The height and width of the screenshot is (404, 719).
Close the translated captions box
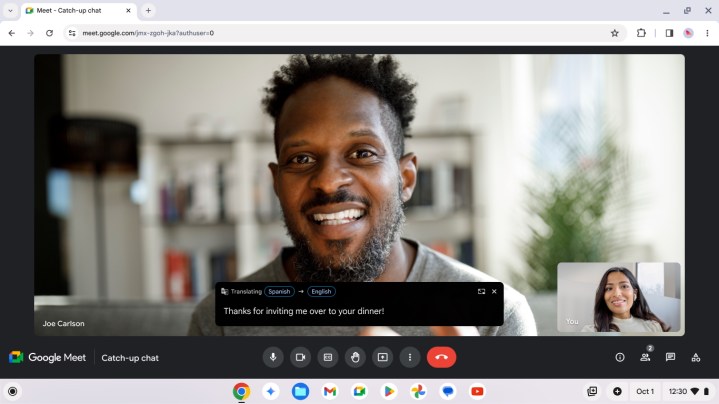pos(494,291)
